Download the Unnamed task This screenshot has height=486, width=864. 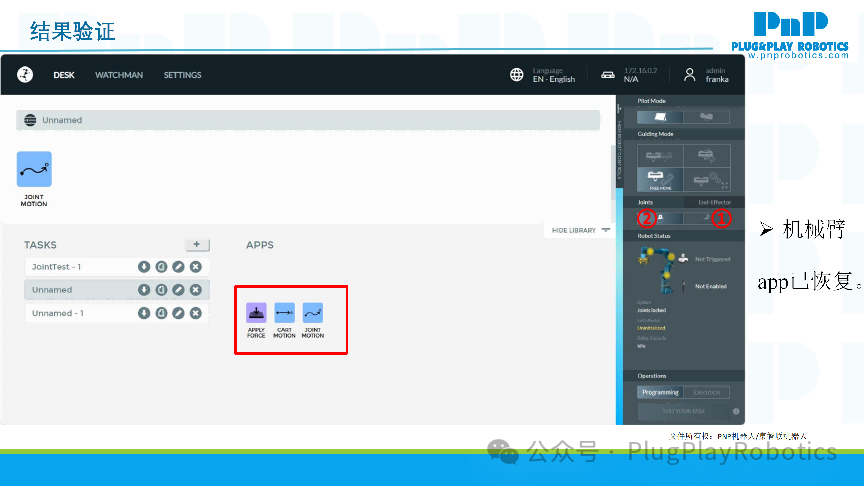144,290
